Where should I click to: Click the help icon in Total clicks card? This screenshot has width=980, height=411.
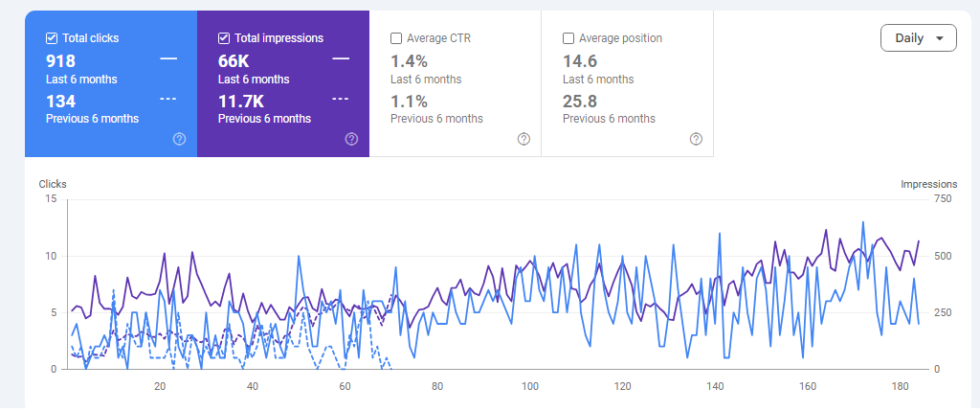pyautogui.click(x=179, y=139)
